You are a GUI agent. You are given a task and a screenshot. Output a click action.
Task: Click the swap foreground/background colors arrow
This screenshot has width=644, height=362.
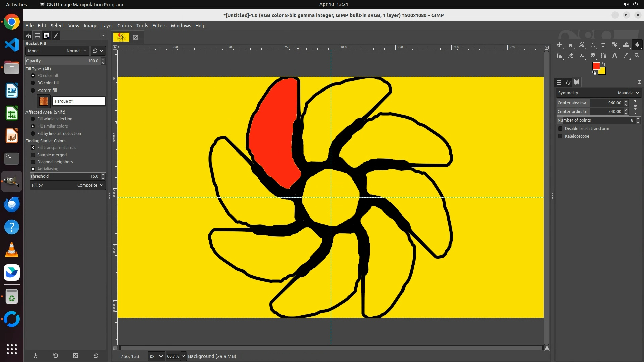604,64
